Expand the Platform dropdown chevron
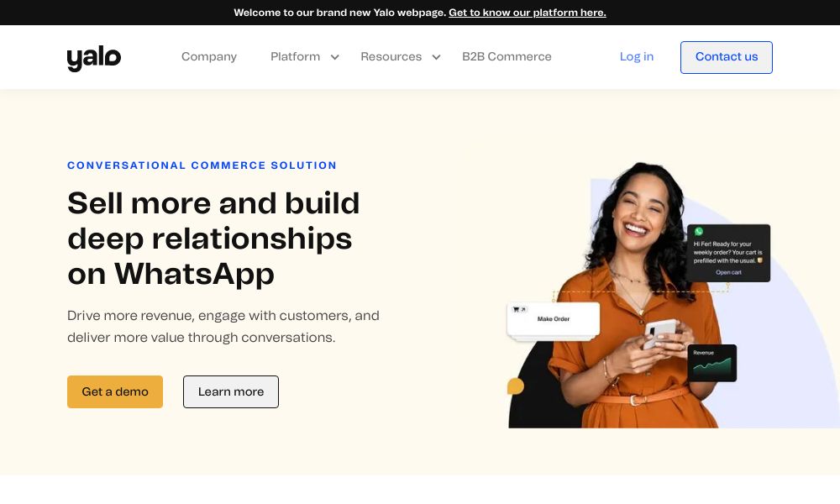The image size is (840, 504). [x=335, y=57]
